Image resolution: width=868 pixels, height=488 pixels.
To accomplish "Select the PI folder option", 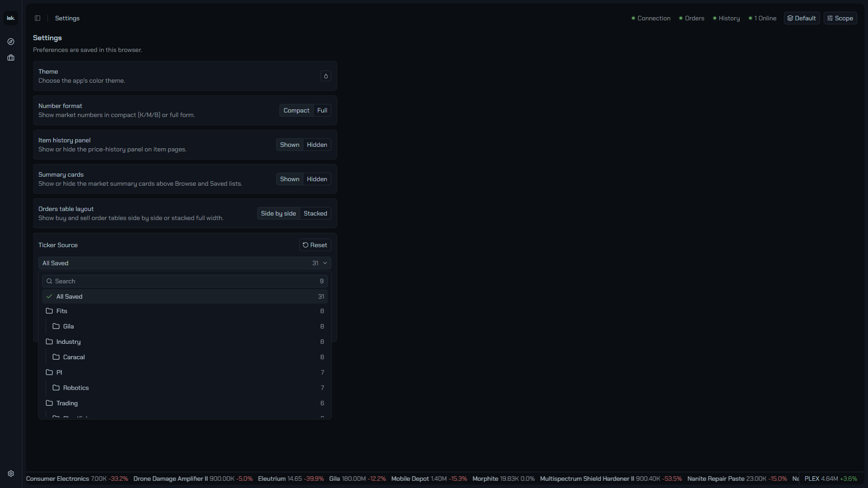I will pyautogui.click(x=185, y=372).
